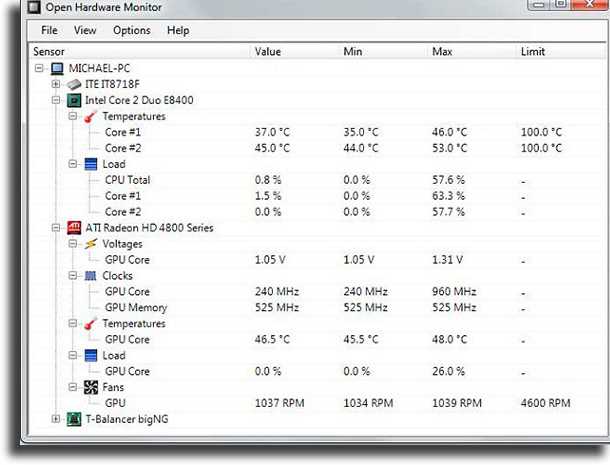Screen dimensions: 610x465
Task: Click the 960 MHz GPU Core max
Action: (454, 292)
